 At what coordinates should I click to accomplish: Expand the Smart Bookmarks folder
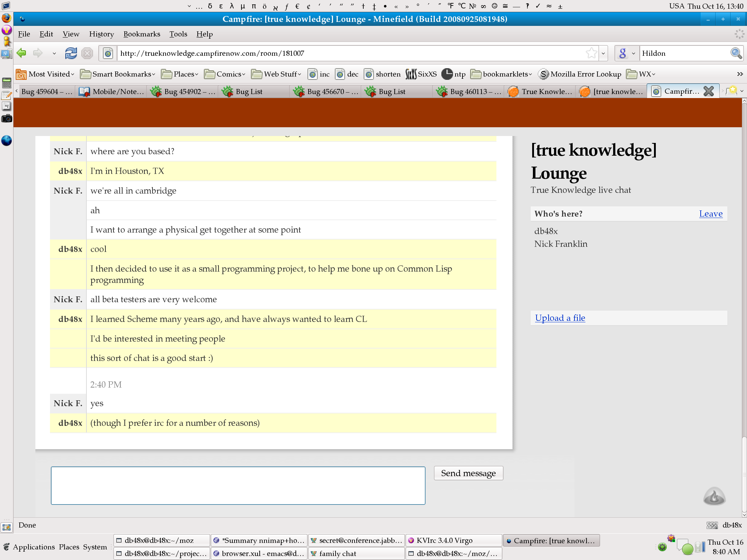point(118,74)
